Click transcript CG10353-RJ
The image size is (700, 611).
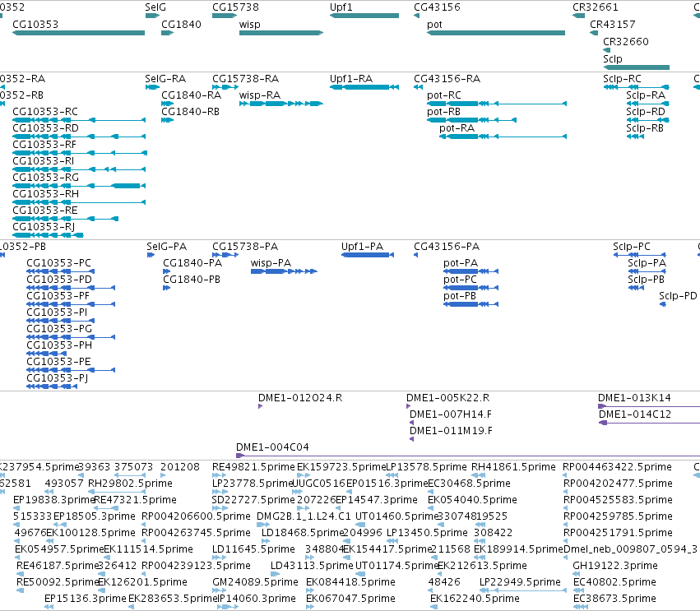(x=48, y=235)
